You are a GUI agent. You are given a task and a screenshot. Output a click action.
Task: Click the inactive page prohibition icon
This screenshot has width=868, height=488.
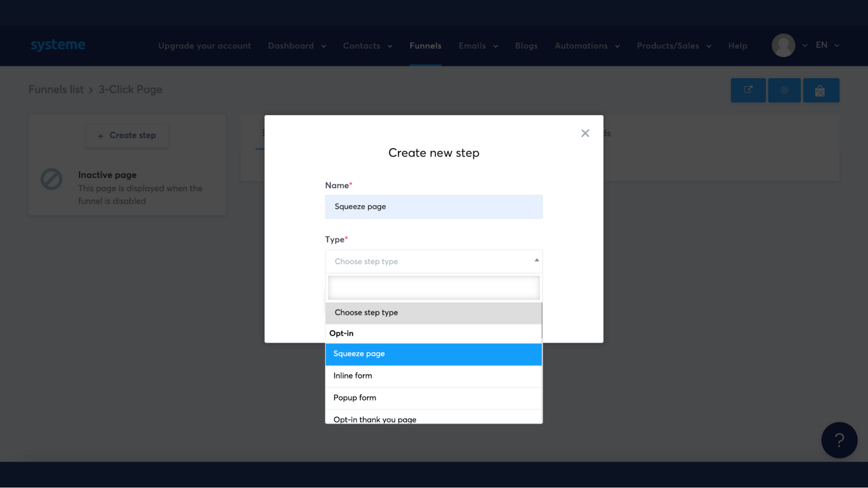pos(51,178)
